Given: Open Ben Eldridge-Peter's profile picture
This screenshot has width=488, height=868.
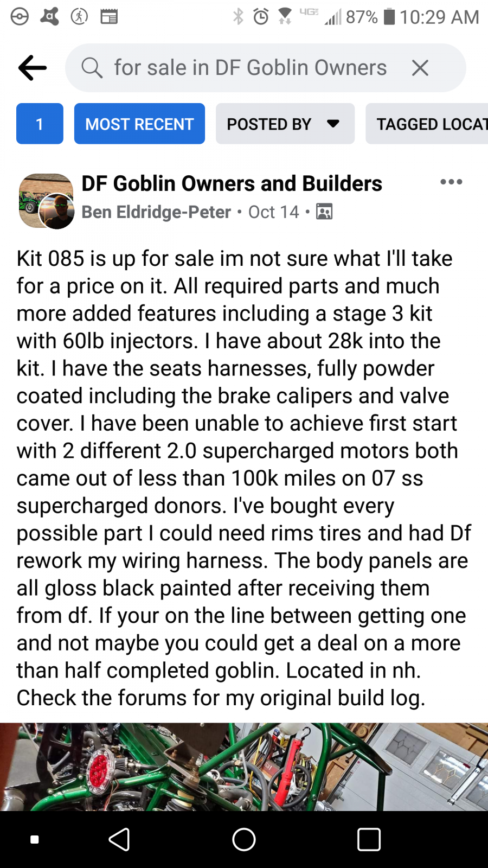Looking at the screenshot, I should [x=56, y=211].
